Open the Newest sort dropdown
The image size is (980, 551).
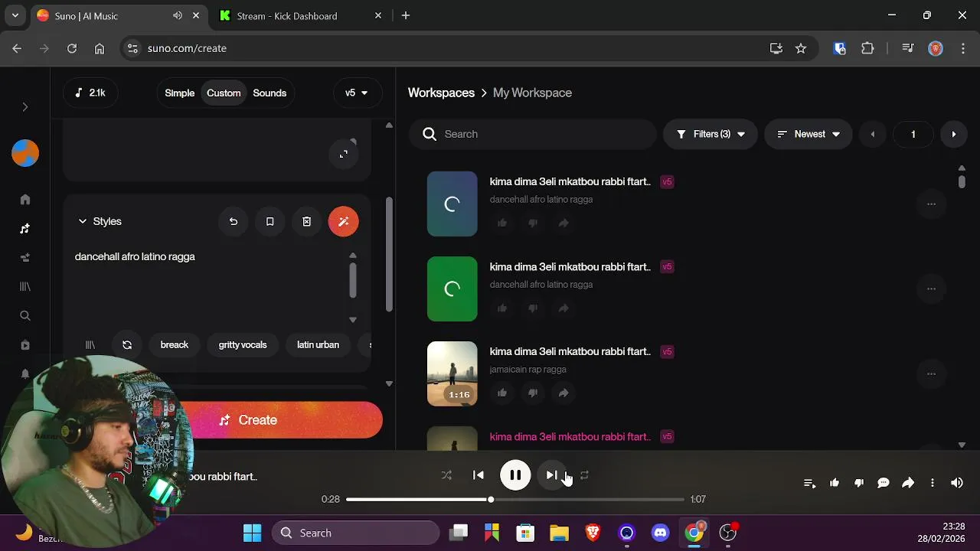(x=808, y=134)
